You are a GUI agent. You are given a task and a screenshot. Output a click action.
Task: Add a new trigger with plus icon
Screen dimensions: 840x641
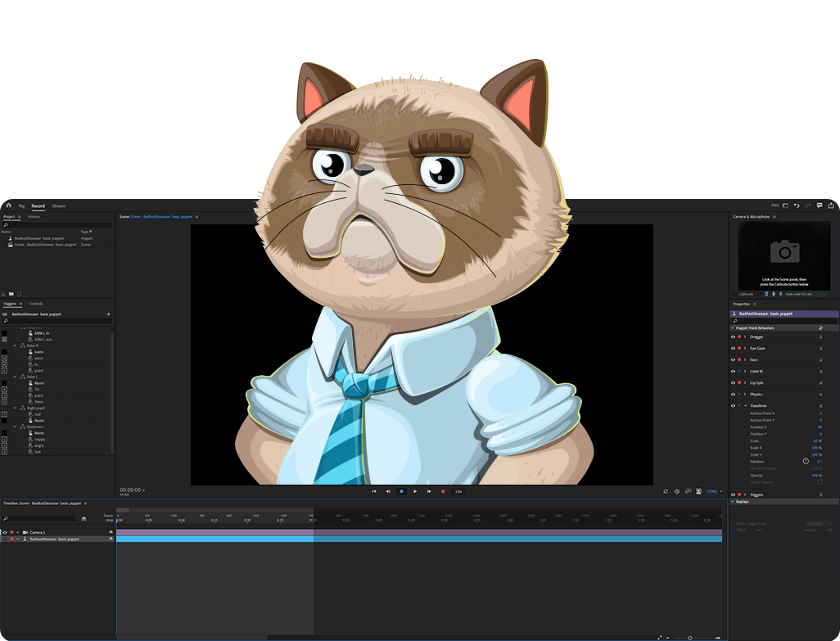pos(108,314)
